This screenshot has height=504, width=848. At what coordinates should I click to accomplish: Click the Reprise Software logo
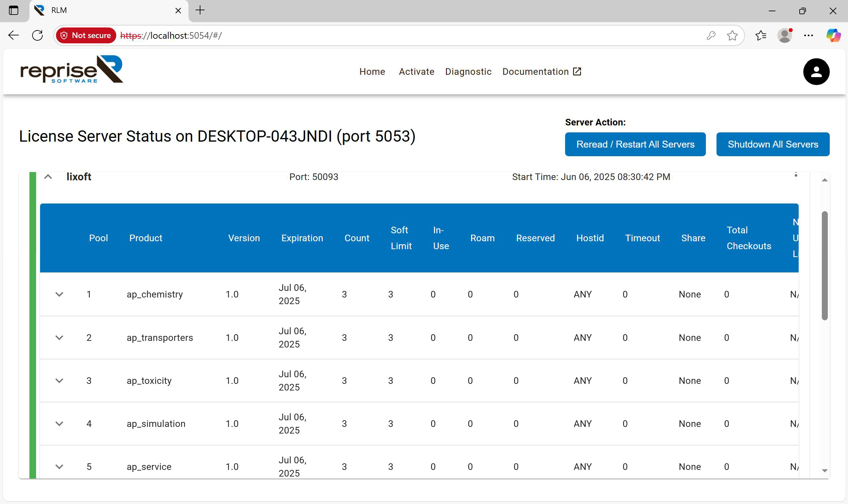[72, 69]
